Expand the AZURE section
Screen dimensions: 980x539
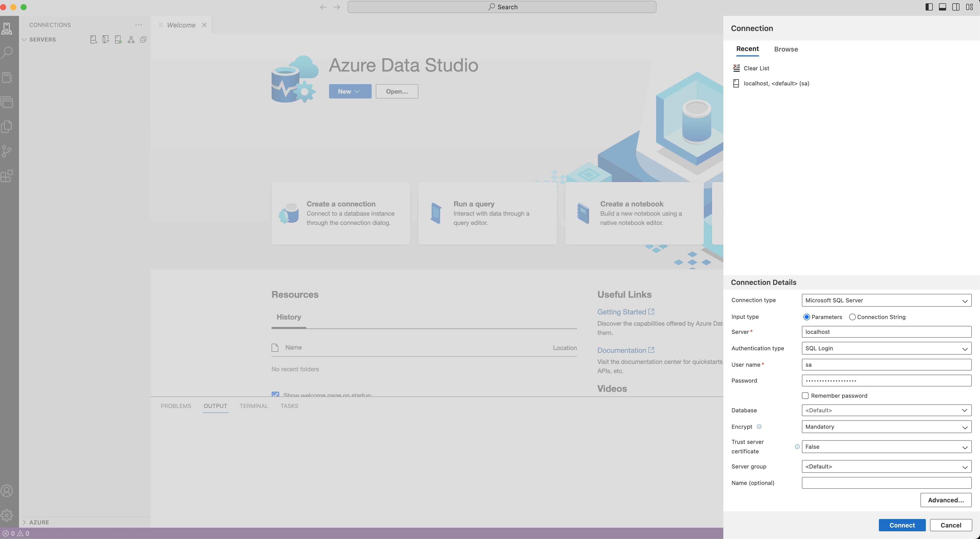(x=39, y=522)
